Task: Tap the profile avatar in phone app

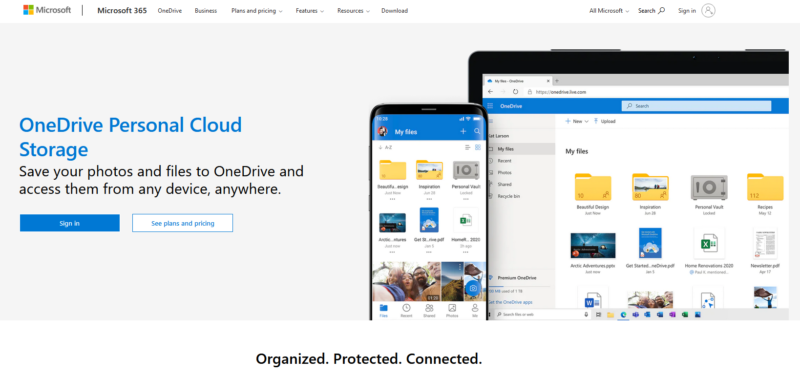Action: pos(382,132)
